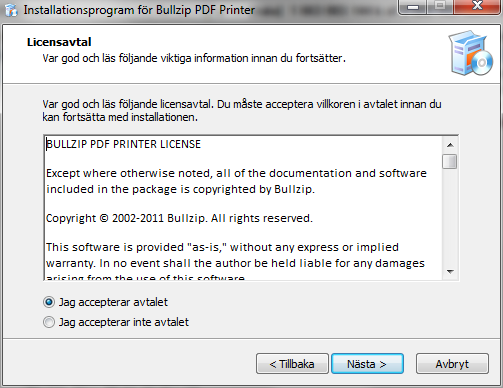
Task: Select "Jag accepterar avtalet" radio button
Action: [49, 302]
